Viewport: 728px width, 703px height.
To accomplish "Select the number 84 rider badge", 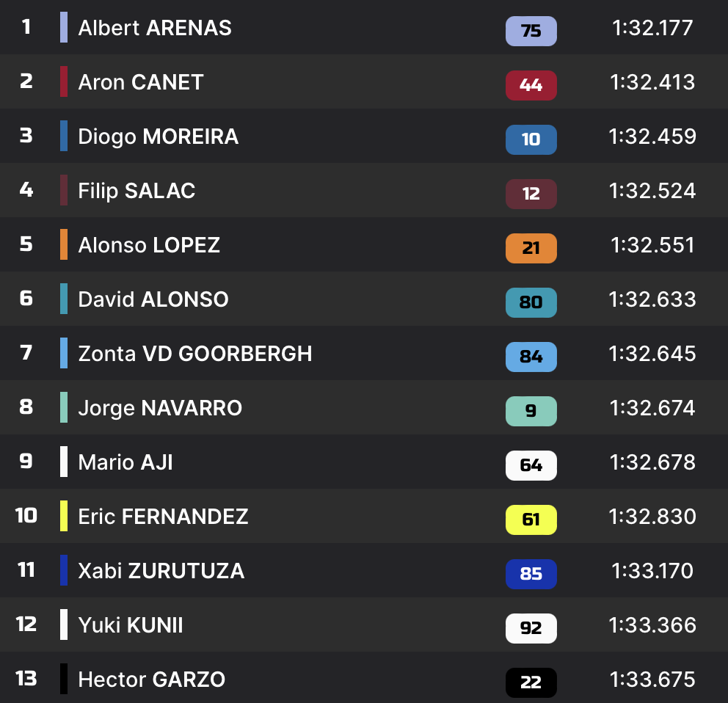I will [x=531, y=357].
